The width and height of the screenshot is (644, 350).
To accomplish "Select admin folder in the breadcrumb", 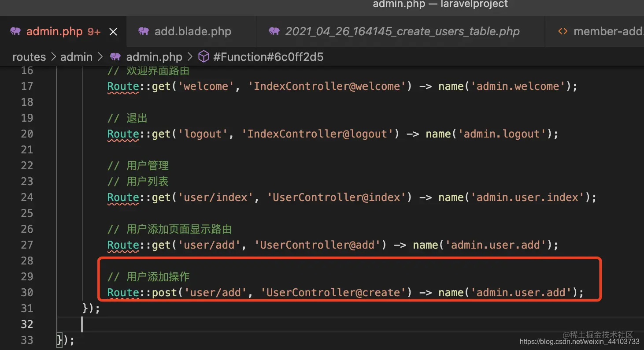I will [77, 57].
